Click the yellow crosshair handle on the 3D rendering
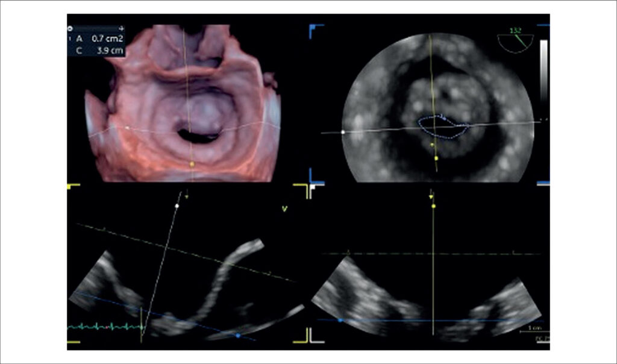 [x=192, y=164]
